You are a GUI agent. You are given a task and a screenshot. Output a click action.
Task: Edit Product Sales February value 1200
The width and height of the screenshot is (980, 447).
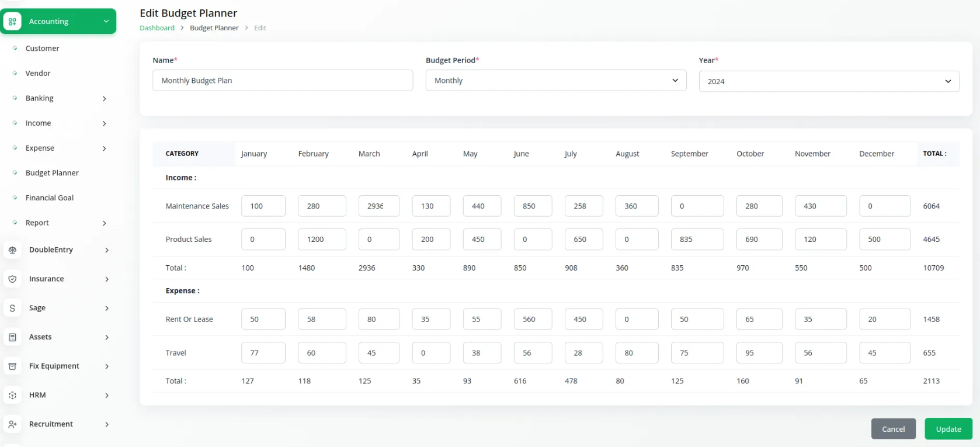[x=322, y=240]
